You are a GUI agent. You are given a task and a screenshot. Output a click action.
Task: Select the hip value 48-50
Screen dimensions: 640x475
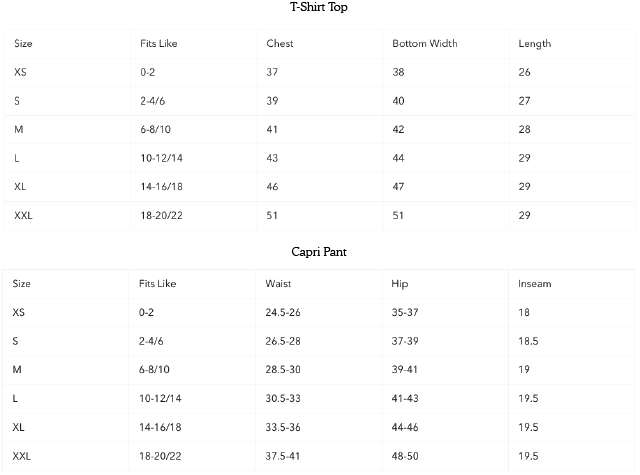pos(405,455)
